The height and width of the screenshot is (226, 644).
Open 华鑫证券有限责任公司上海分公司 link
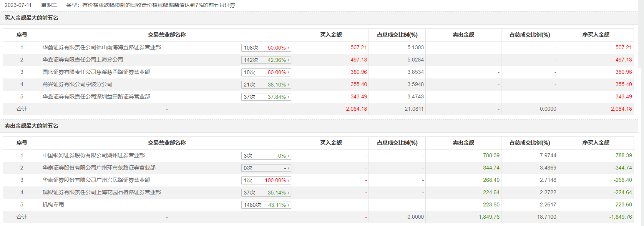coord(83,60)
